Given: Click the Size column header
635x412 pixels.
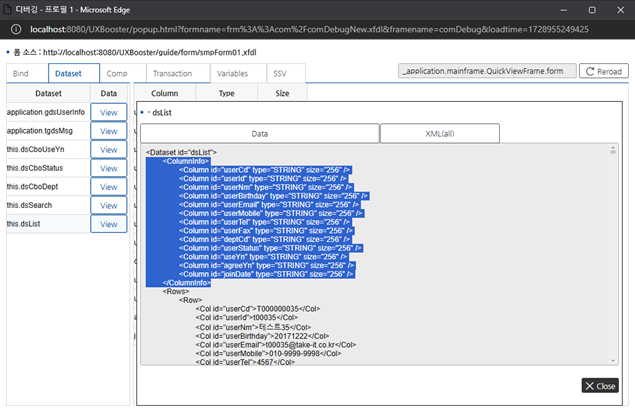Looking at the screenshot, I should (282, 93).
